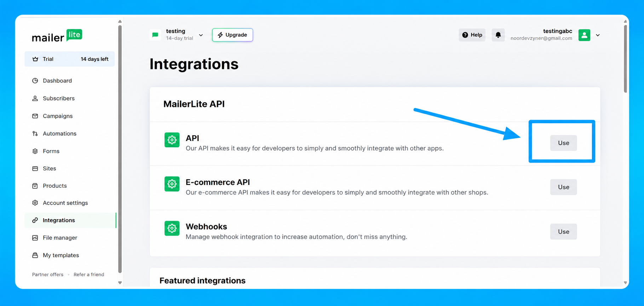Viewport: 644px width, 306px height.
Task: Click the green user avatar icon
Action: [x=584, y=35]
